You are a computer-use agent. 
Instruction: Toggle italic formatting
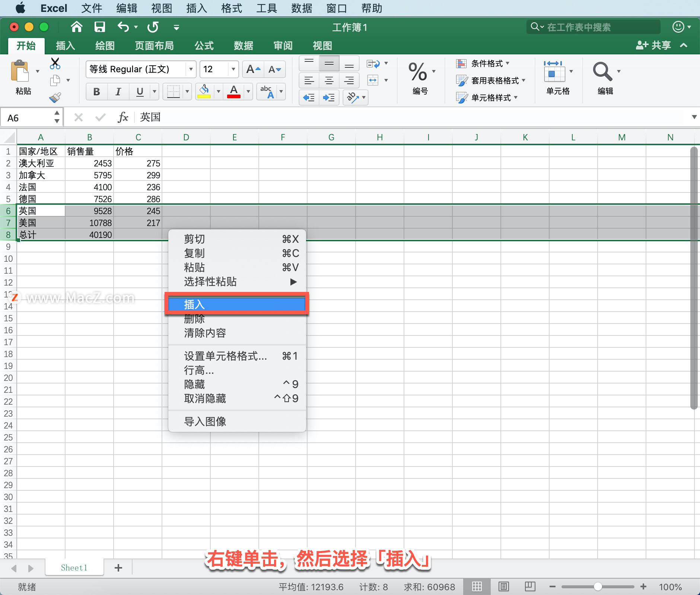[118, 92]
